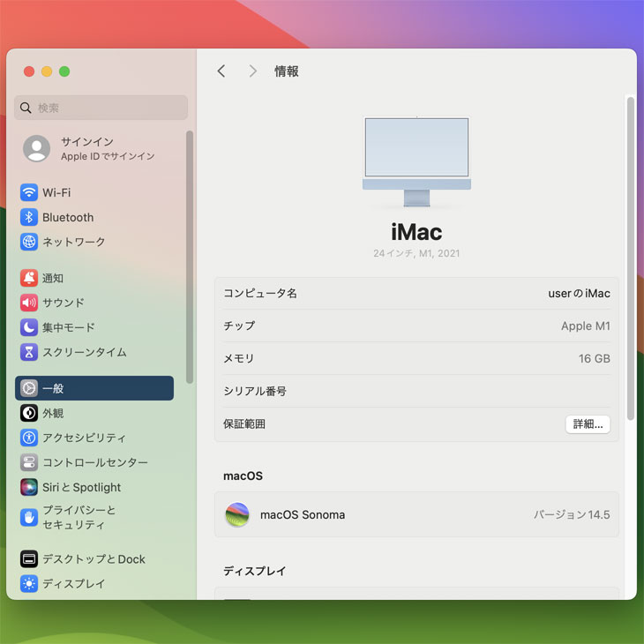Go forward with the right chevron
This screenshot has height=644, width=644.
[252, 71]
